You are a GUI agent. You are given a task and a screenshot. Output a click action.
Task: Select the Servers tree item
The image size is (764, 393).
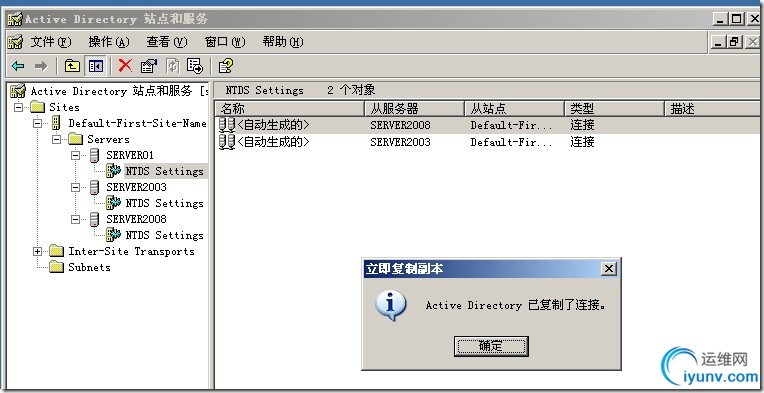coord(108,139)
